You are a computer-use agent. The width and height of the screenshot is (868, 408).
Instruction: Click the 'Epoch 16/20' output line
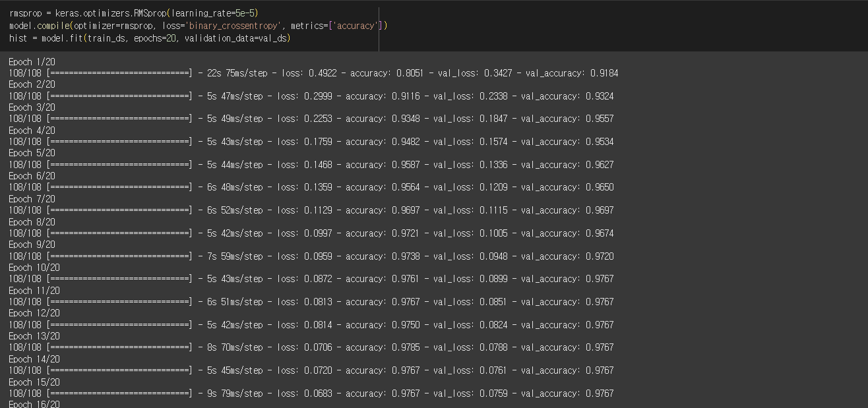click(34, 404)
